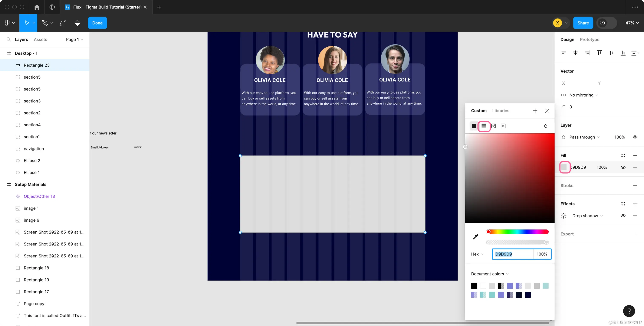
Task: Switch to the Prototype tab
Action: click(x=589, y=39)
